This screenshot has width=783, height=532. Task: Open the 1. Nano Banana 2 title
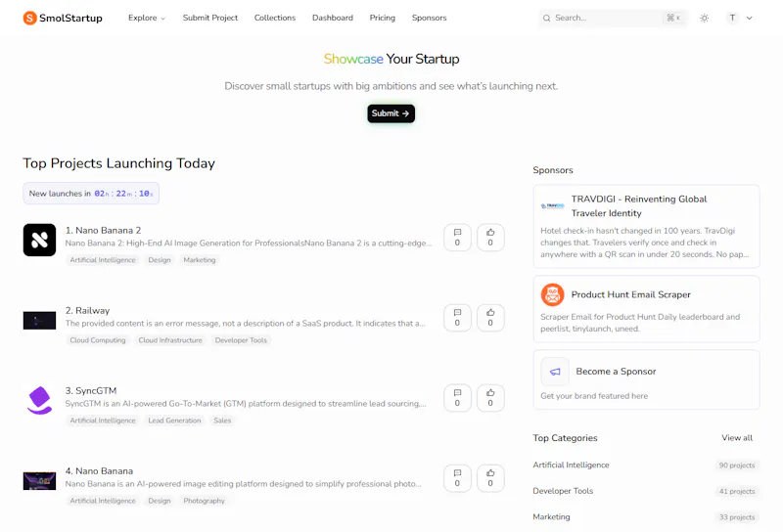click(x=104, y=230)
